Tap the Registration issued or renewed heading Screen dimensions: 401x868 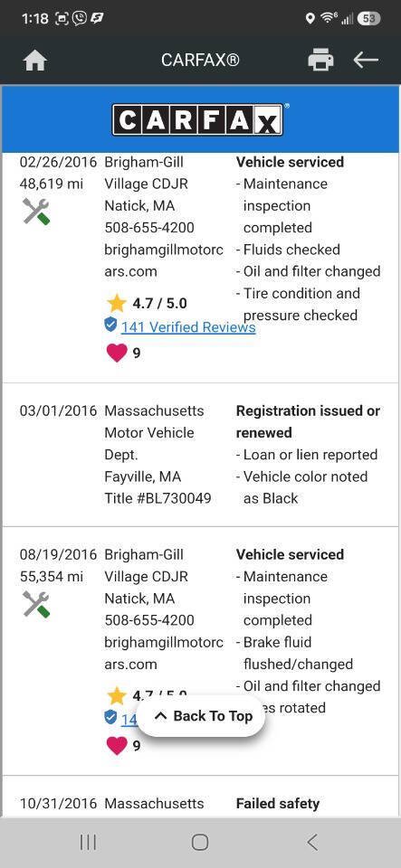point(308,422)
